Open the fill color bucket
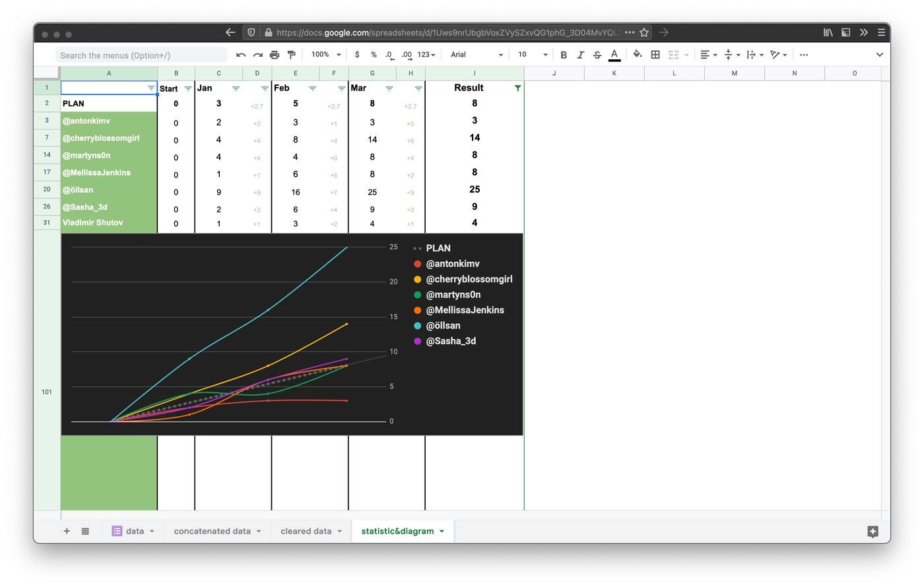This screenshot has height=587, width=924. (637, 55)
